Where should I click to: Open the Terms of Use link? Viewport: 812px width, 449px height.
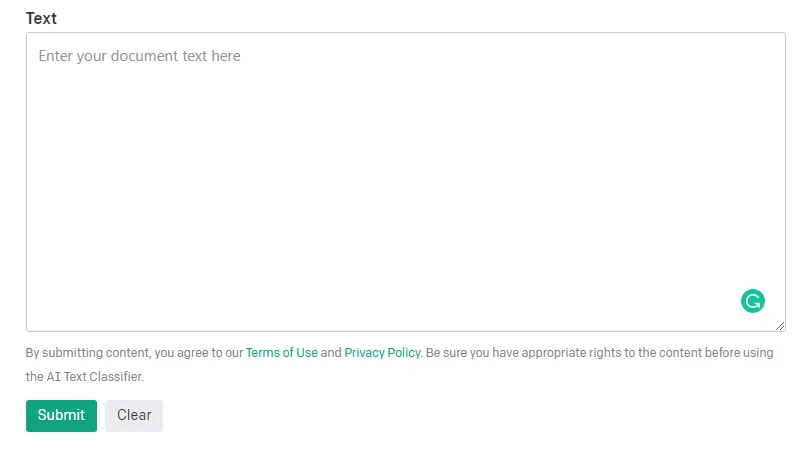click(282, 353)
